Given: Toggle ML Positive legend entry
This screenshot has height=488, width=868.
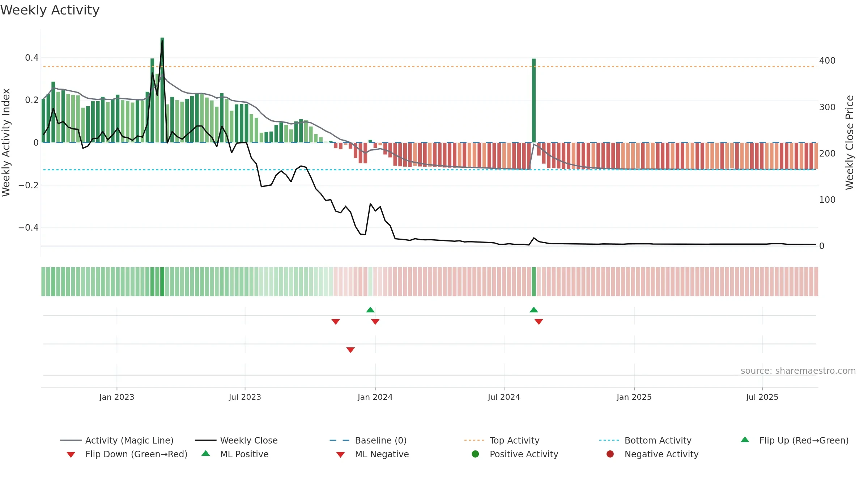Looking at the screenshot, I should [x=235, y=454].
